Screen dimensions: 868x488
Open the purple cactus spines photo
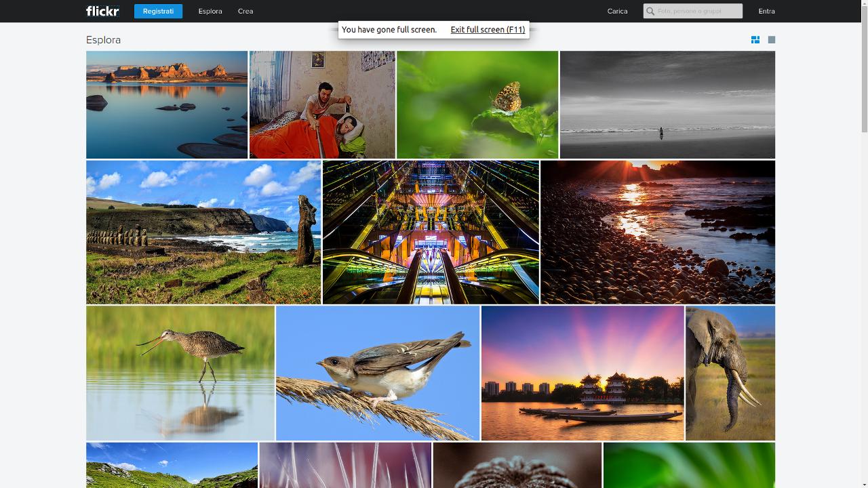(x=345, y=466)
